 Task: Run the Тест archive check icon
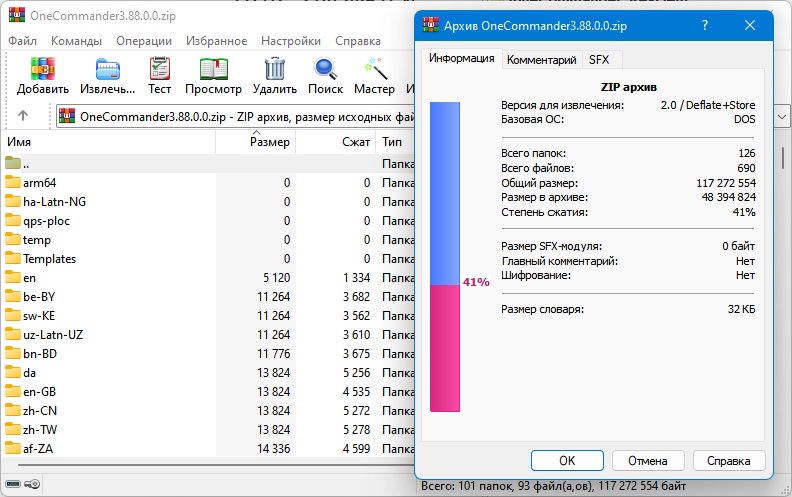click(x=160, y=69)
